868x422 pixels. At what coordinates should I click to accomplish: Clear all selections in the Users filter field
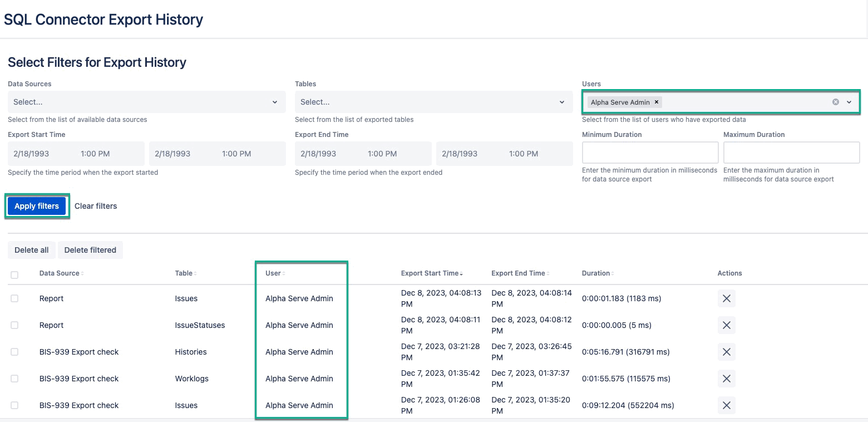click(x=835, y=101)
